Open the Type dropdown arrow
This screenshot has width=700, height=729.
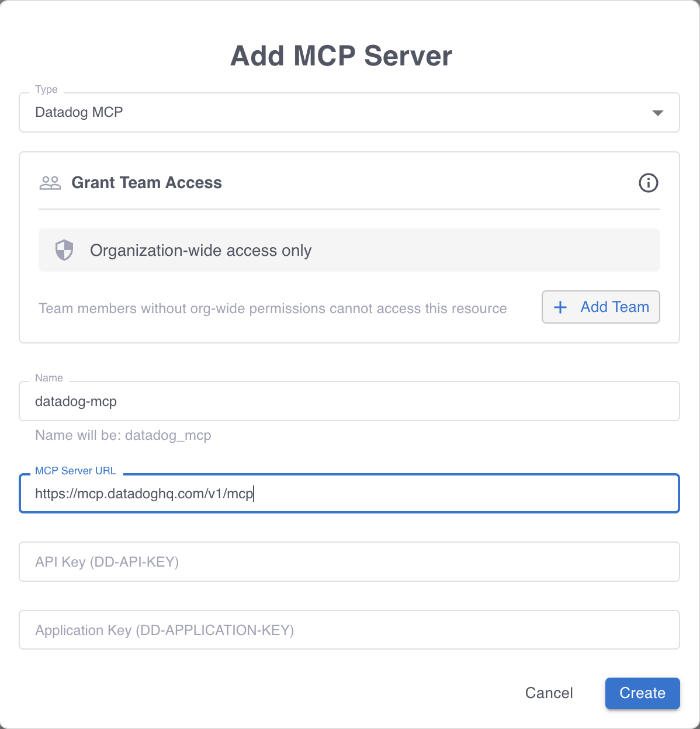(x=658, y=113)
